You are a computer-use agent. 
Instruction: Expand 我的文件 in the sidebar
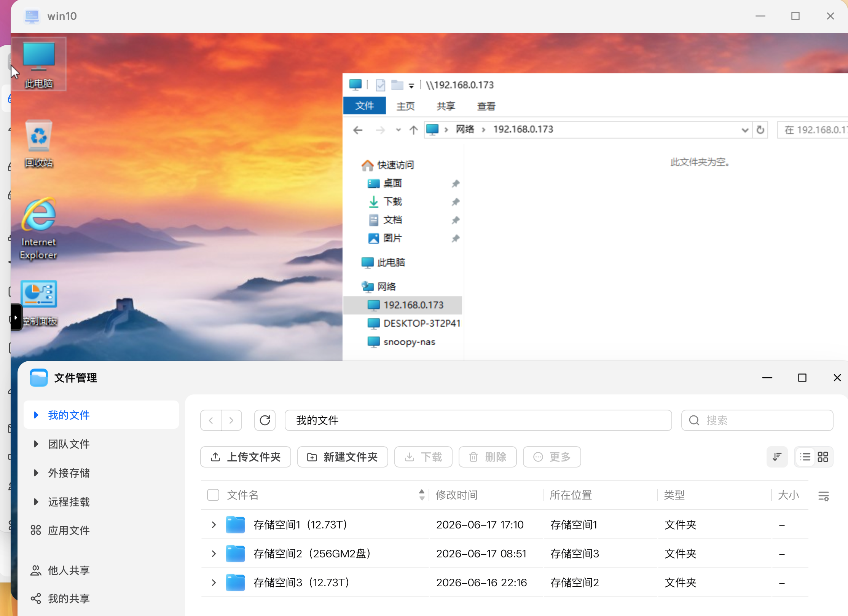36,415
